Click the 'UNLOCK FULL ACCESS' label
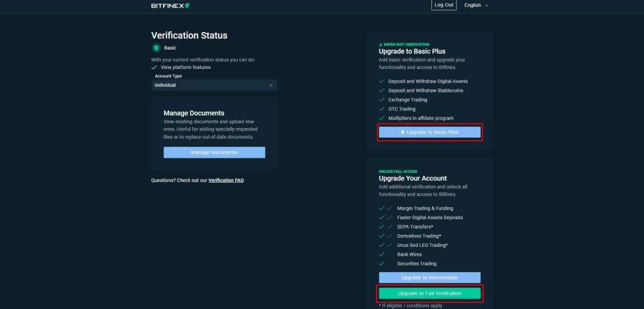The image size is (644, 309). (x=398, y=171)
